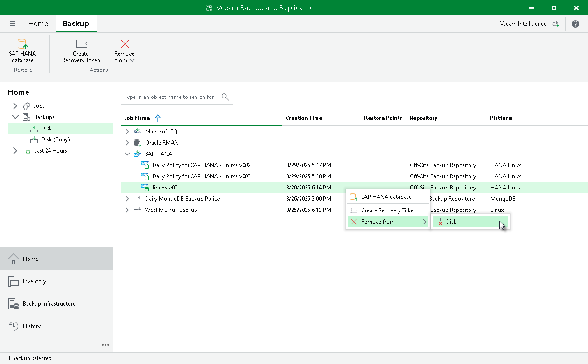Sort by the Creation Time column header
Screen dimensions: 588x364
coord(304,118)
